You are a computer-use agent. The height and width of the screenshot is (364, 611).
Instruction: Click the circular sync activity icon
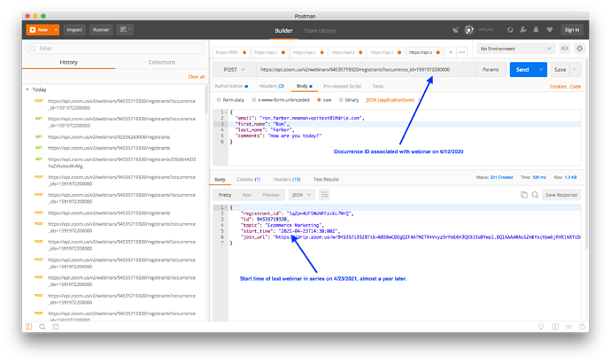[510, 29]
